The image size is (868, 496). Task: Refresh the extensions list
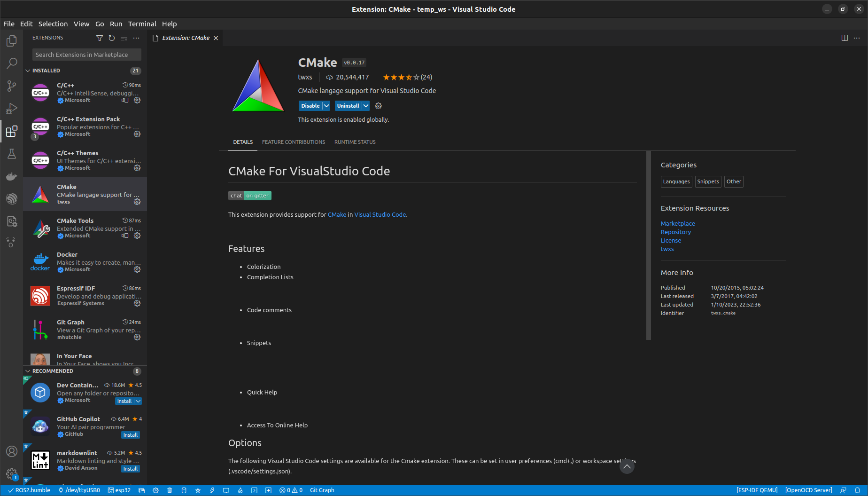click(112, 38)
